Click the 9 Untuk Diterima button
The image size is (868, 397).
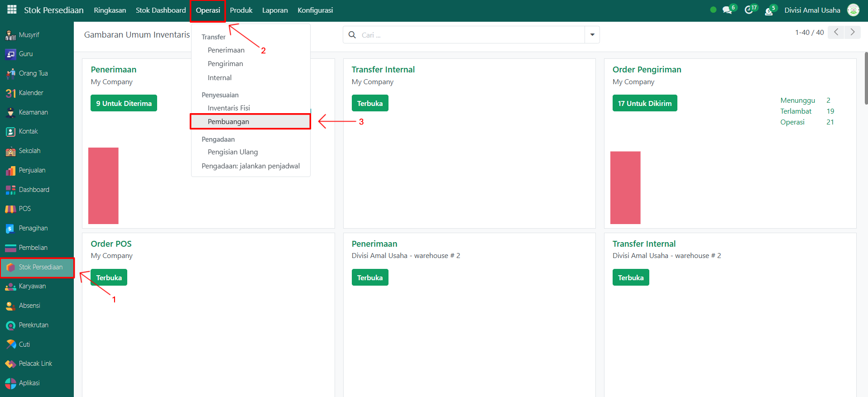click(x=124, y=103)
